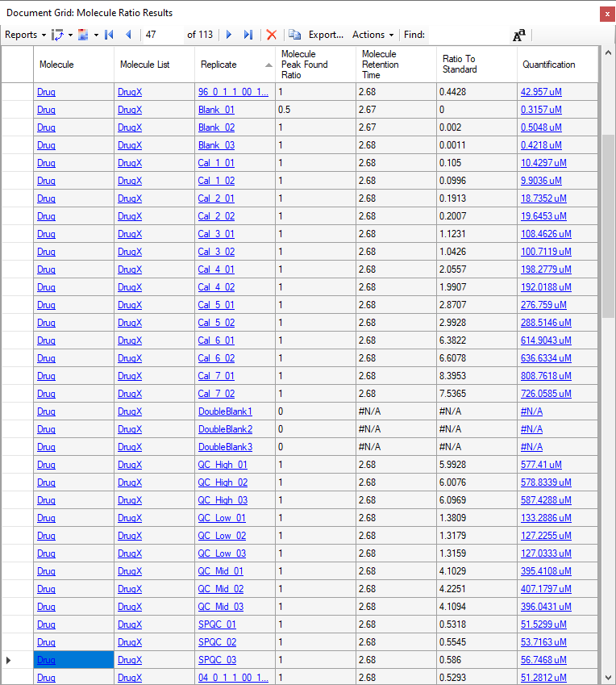Viewport: 616px width, 685px height.
Task: Open the Cal_1_01 replicate link
Action: pos(216,163)
